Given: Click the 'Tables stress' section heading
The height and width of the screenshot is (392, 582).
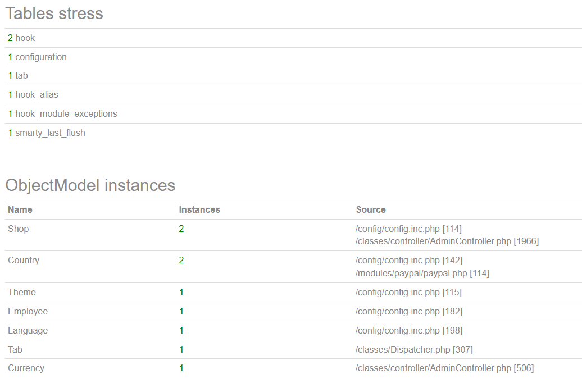Looking at the screenshot, I should (54, 13).
